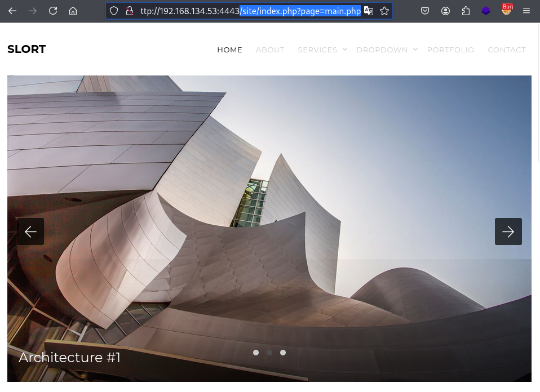Save page to Pocket icon
540x392 pixels.
point(425,11)
